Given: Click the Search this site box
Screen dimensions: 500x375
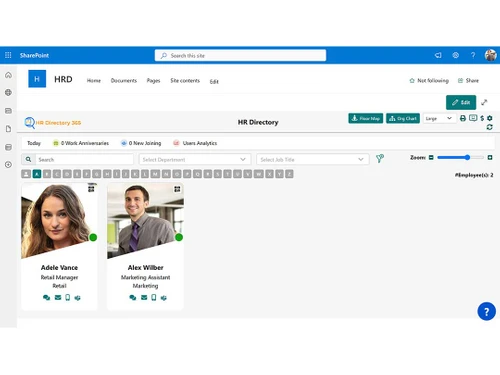Looking at the screenshot, I should point(240,55).
